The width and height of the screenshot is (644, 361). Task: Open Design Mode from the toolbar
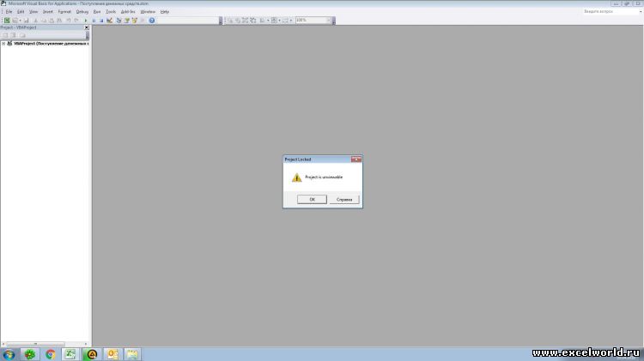click(x=109, y=20)
